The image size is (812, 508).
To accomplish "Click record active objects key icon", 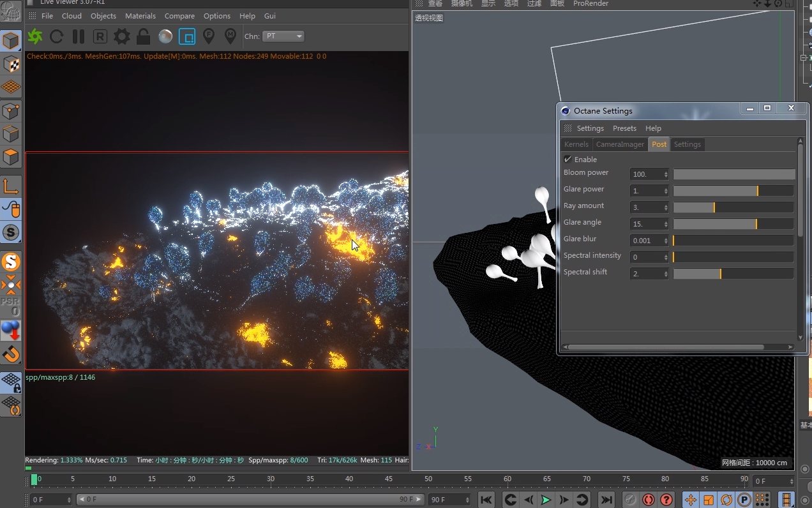I will [x=631, y=500].
